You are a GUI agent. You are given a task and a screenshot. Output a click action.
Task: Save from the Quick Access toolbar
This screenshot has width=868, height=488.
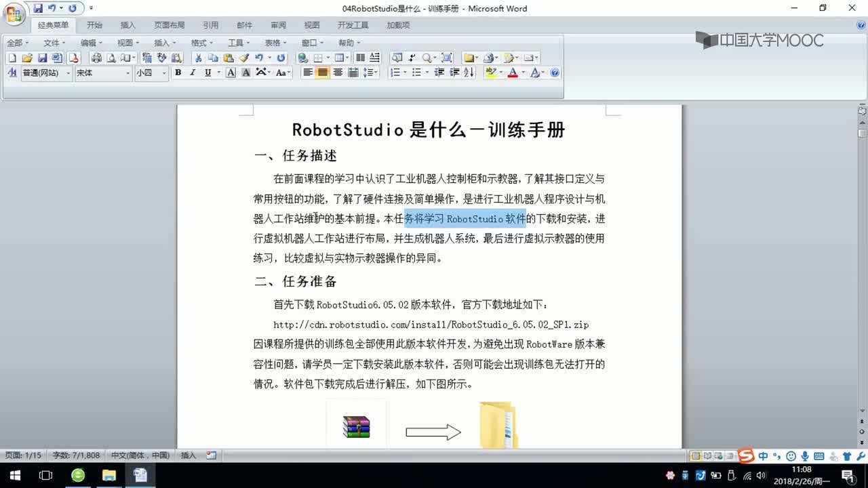(x=38, y=8)
